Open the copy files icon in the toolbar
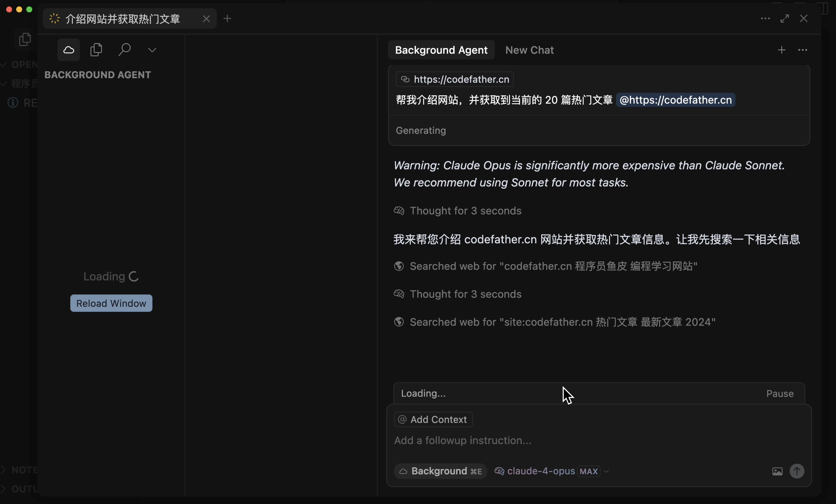This screenshot has height=504, width=836. (96, 50)
